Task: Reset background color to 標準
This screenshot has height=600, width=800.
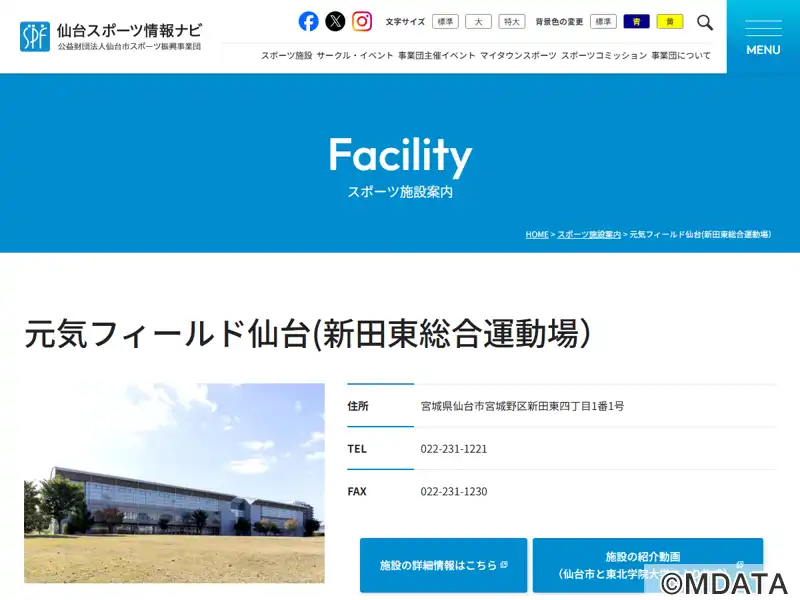Action: (x=604, y=21)
